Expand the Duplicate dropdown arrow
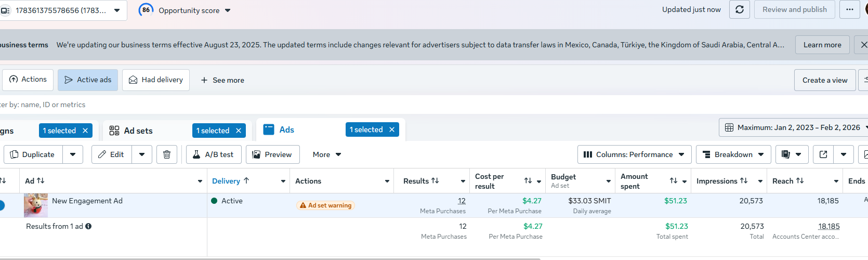 click(73, 154)
